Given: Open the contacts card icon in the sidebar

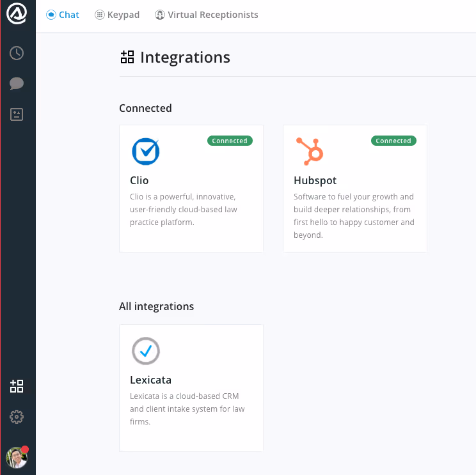Looking at the screenshot, I should 17,114.
